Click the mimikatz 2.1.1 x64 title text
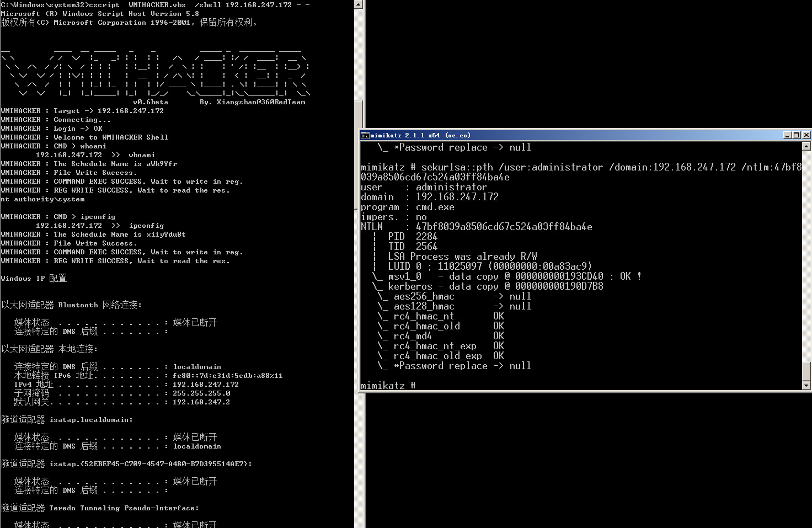812x528 pixels. tap(420, 135)
